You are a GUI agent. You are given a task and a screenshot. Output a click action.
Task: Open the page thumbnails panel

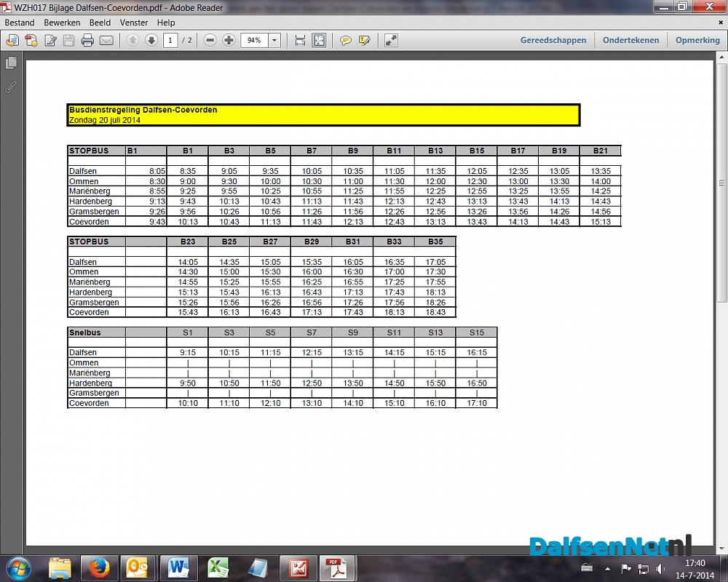coord(12,63)
